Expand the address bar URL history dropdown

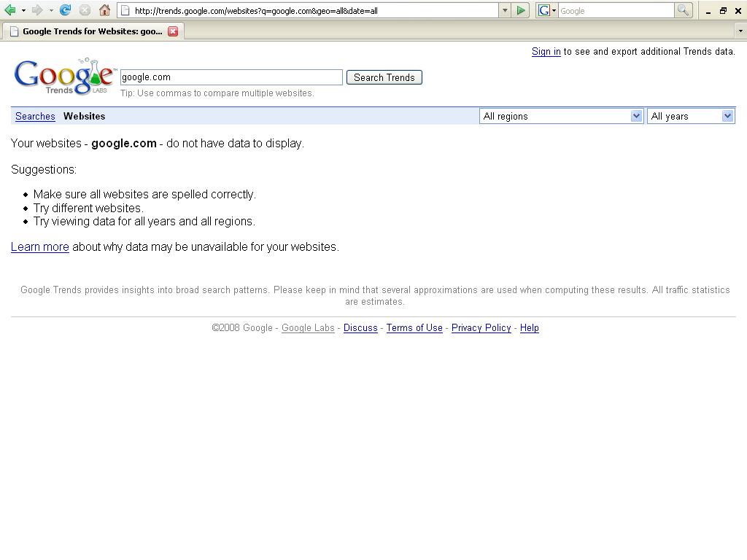click(x=505, y=10)
